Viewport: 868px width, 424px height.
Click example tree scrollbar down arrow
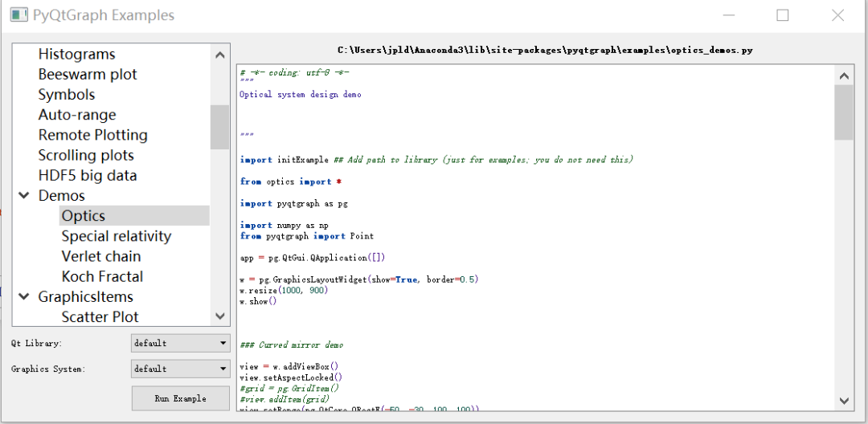pyautogui.click(x=219, y=316)
